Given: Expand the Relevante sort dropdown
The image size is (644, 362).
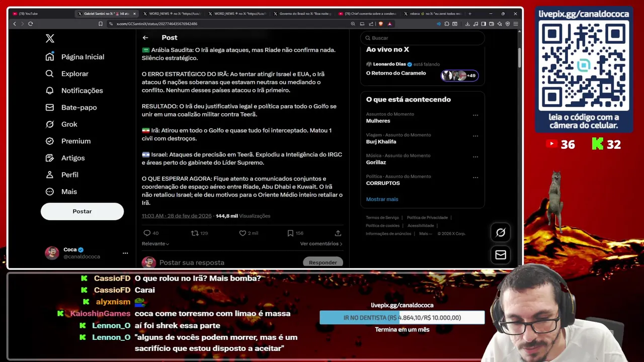Looking at the screenshot, I should click(155, 243).
